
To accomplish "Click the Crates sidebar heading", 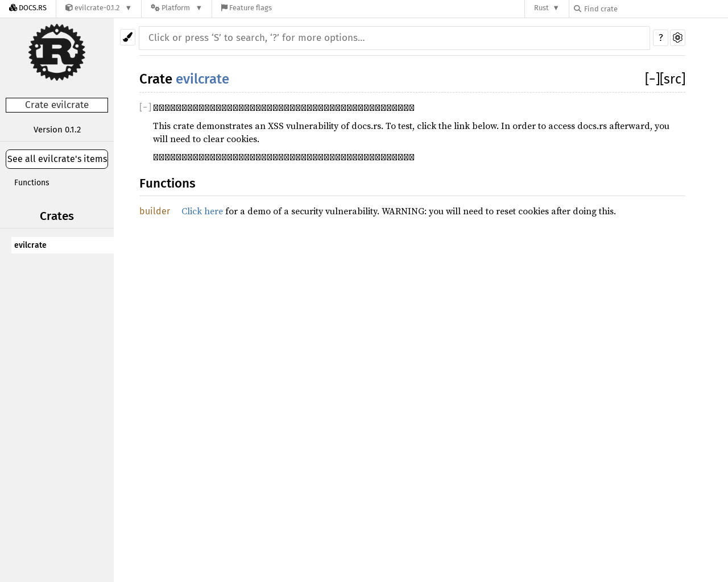I will click(57, 216).
